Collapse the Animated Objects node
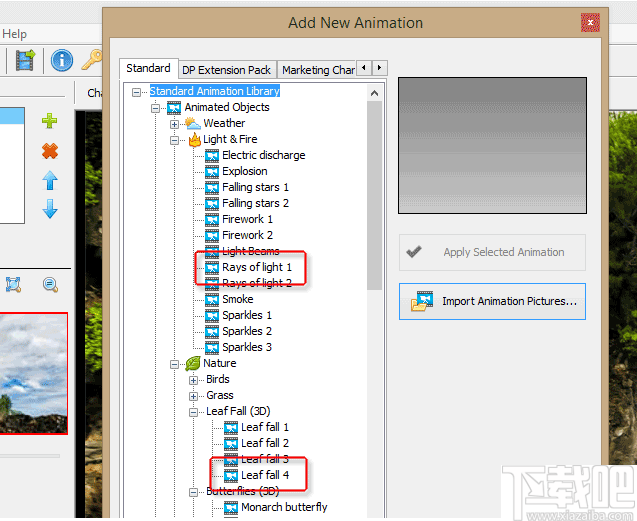 click(x=155, y=108)
